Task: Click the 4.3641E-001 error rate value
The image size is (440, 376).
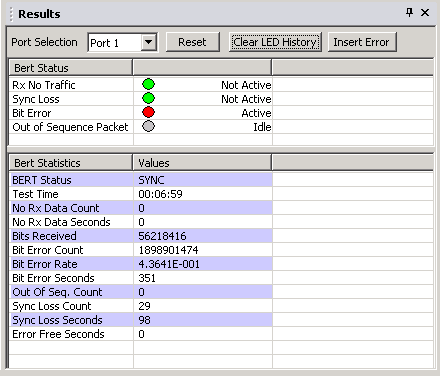Action: point(169,264)
